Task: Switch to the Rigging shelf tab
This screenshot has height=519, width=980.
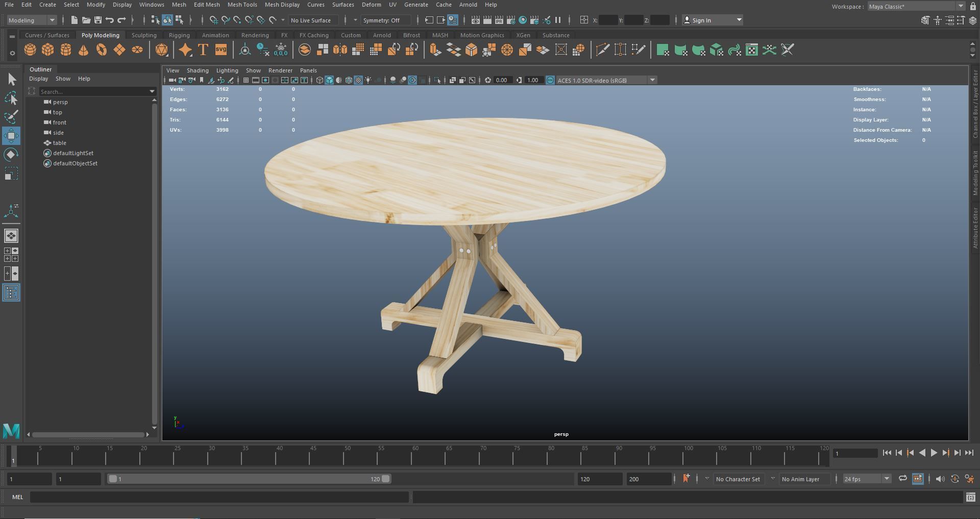Action: click(x=179, y=35)
